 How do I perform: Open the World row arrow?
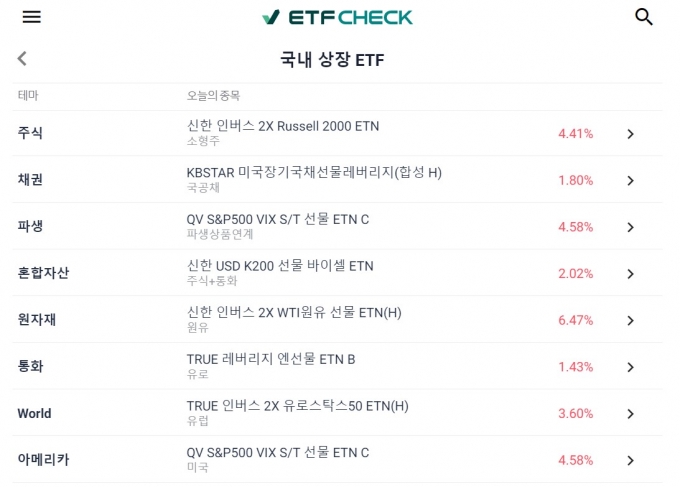pos(631,414)
